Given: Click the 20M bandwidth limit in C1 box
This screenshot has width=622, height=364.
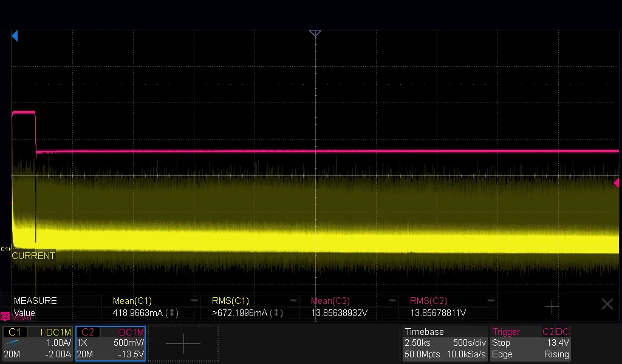Looking at the screenshot, I should tap(12, 354).
